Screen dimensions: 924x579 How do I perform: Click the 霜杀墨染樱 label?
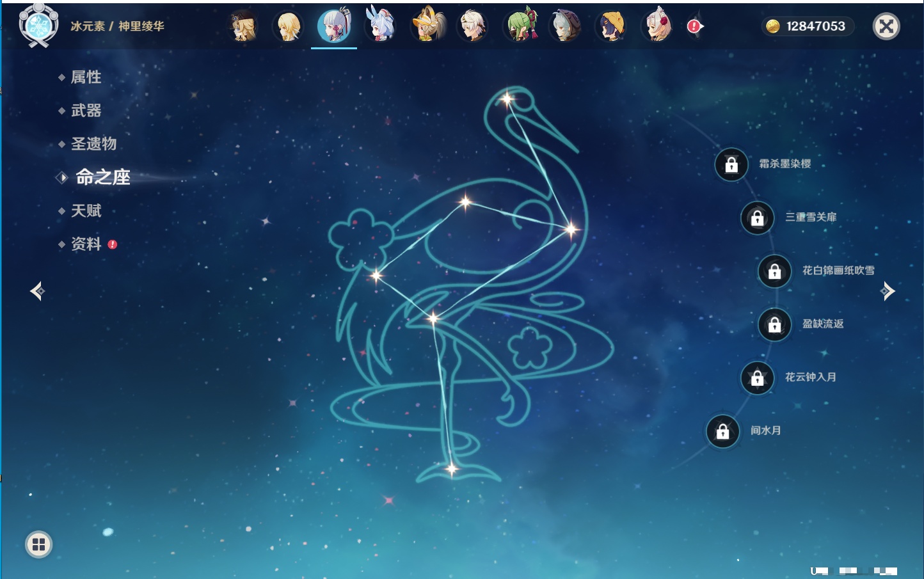click(785, 164)
